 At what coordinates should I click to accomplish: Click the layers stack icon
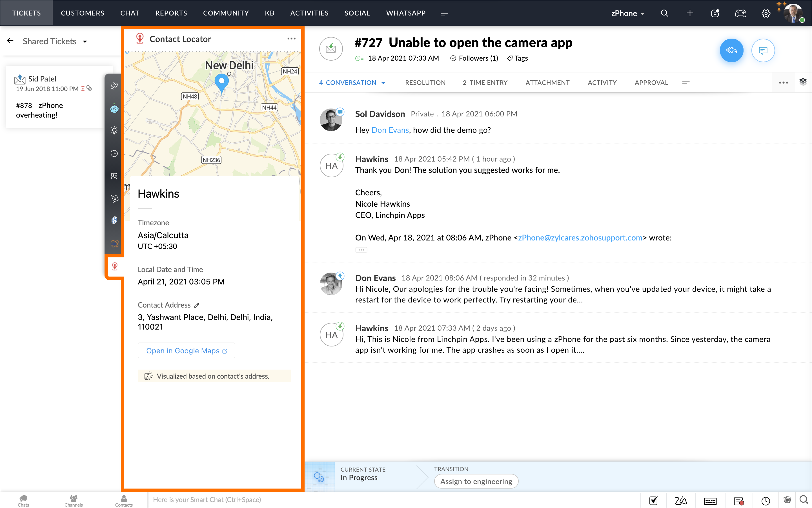point(803,82)
